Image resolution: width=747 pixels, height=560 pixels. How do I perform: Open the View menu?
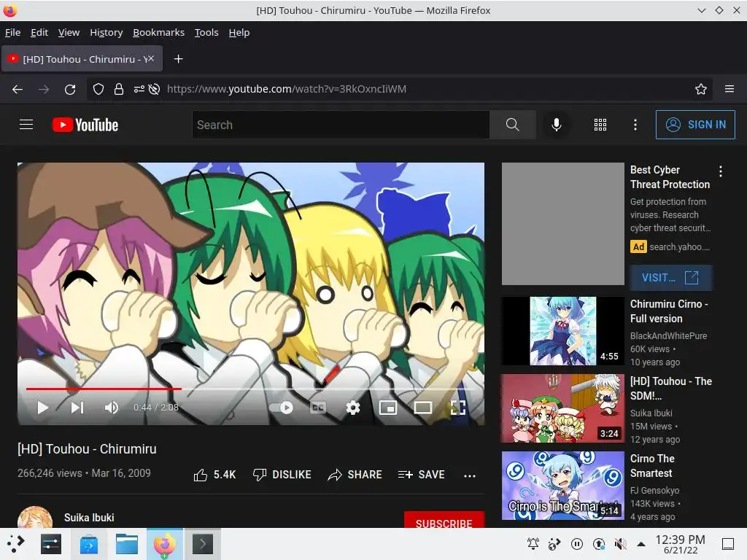[x=69, y=32]
